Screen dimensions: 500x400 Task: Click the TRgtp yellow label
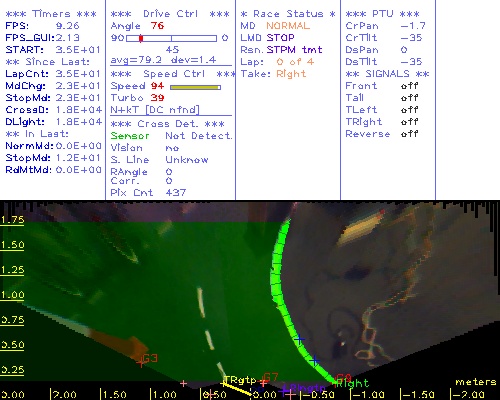[240, 380]
